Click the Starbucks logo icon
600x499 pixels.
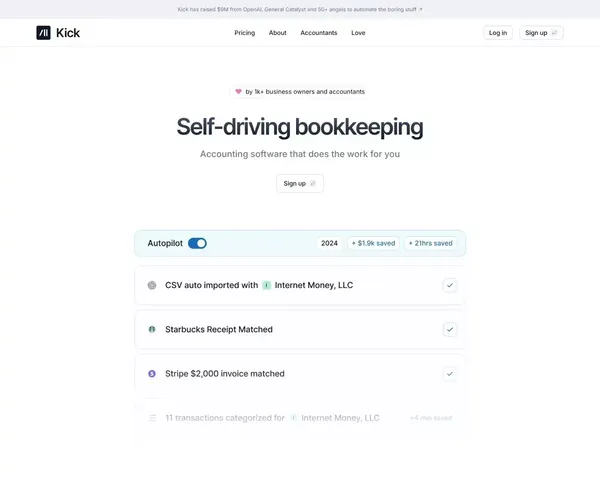[152, 329]
